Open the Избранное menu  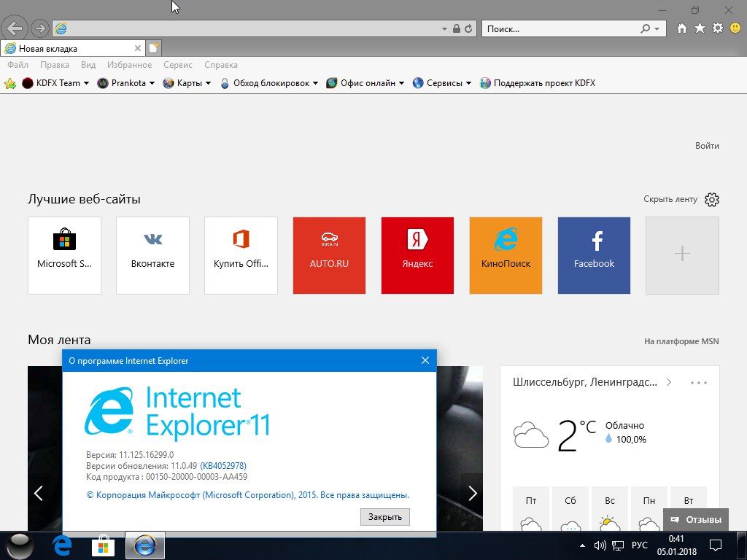click(x=130, y=65)
